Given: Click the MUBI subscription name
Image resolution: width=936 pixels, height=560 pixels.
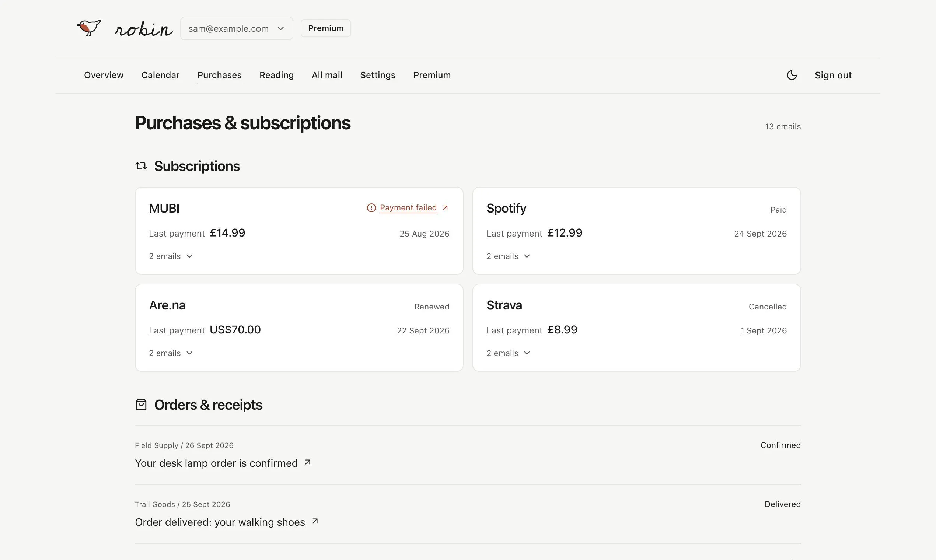Looking at the screenshot, I should pos(164,208).
